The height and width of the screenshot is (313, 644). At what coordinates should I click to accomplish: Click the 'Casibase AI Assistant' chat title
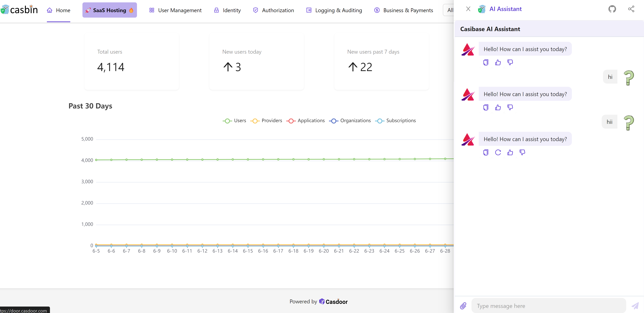(x=490, y=29)
